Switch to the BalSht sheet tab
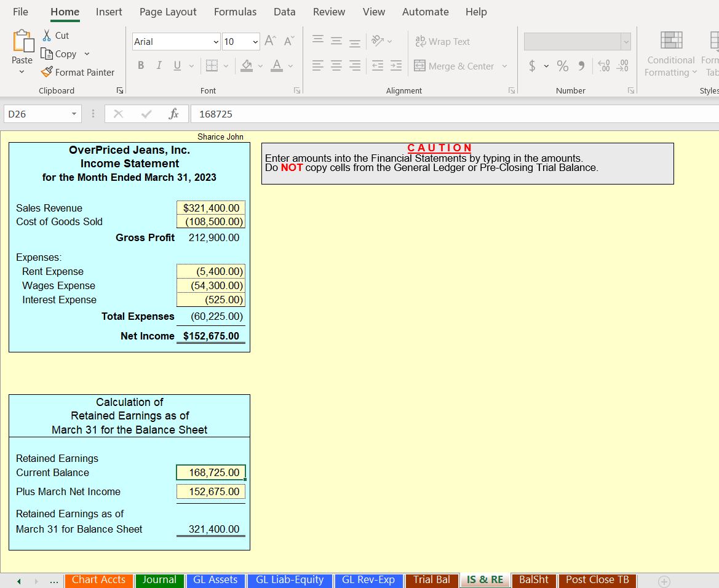Image resolution: width=719 pixels, height=588 pixels. (x=534, y=580)
